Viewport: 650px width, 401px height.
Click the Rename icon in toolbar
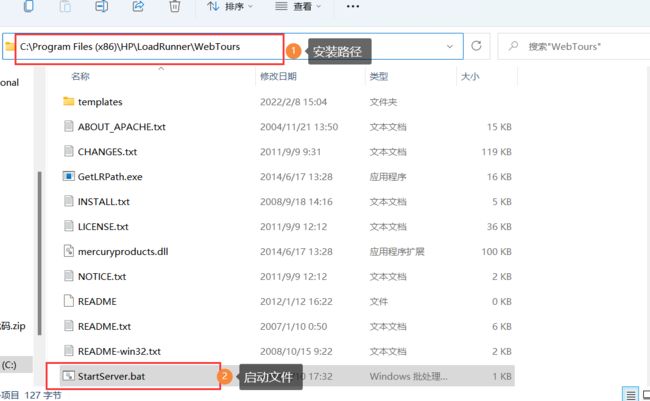(102, 6)
